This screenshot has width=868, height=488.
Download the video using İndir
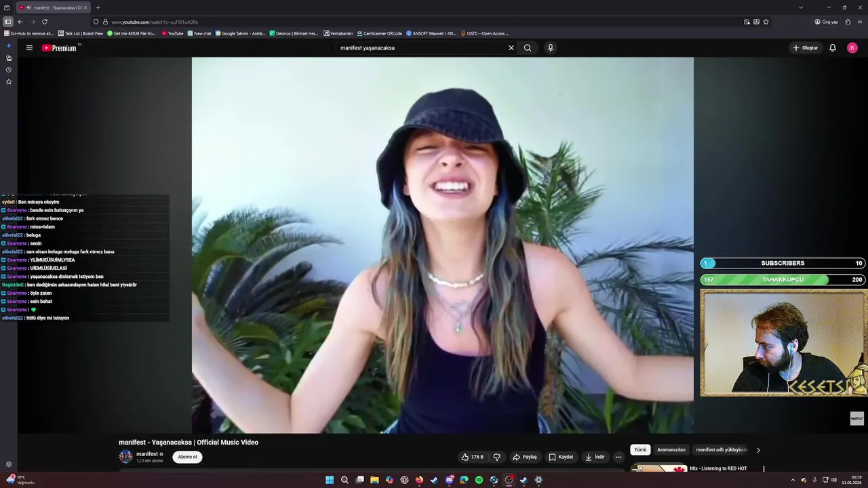click(x=595, y=457)
